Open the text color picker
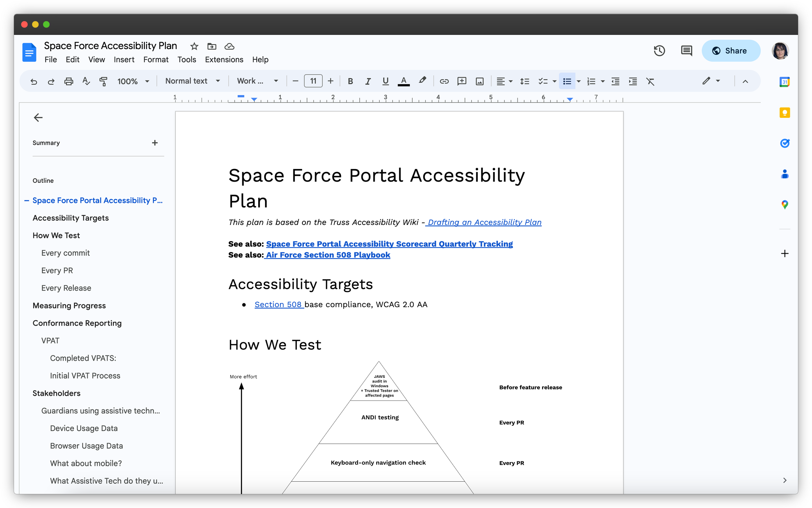Image resolution: width=812 pixels, height=508 pixels. coord(404,81)
